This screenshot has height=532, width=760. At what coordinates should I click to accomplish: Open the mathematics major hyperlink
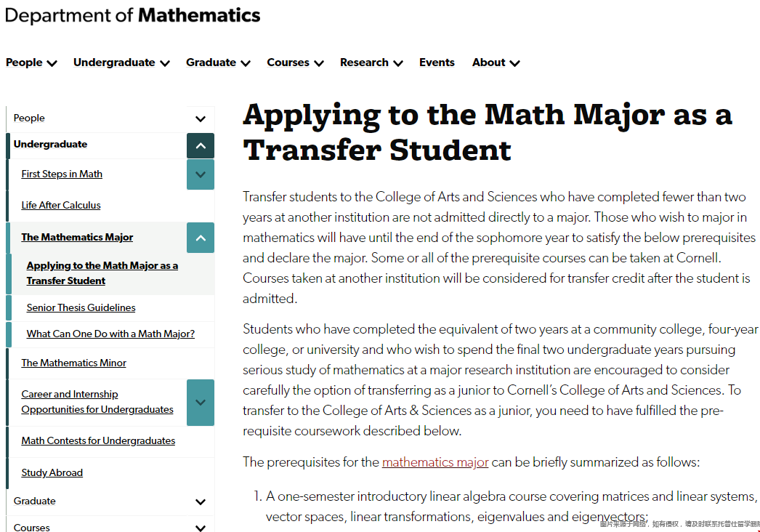pyautogui.click(x=435, y=462)
